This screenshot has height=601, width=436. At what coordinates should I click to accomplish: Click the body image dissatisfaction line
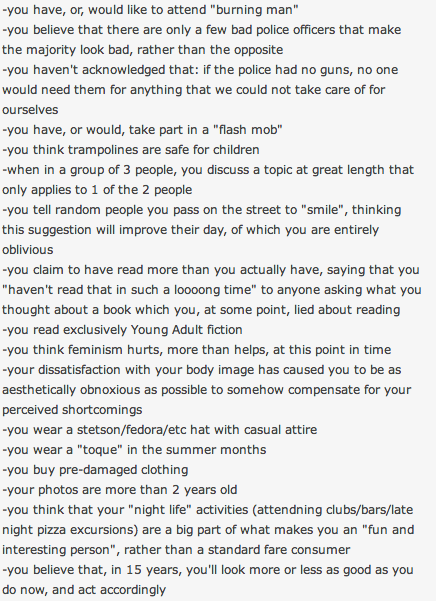(207, 389)
